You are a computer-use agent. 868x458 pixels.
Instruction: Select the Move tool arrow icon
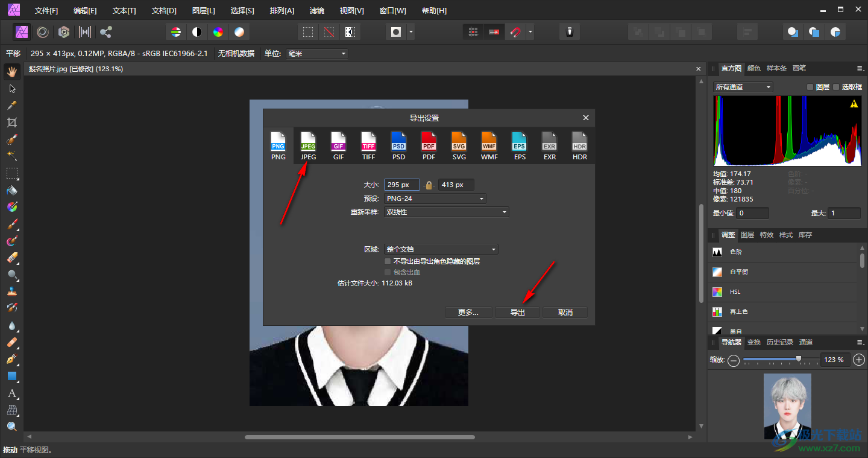[x=11, y=89]
